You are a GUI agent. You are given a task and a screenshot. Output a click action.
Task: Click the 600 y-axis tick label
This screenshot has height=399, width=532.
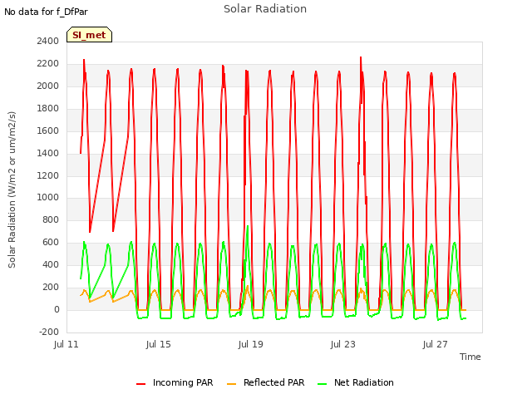pos(51,242)
